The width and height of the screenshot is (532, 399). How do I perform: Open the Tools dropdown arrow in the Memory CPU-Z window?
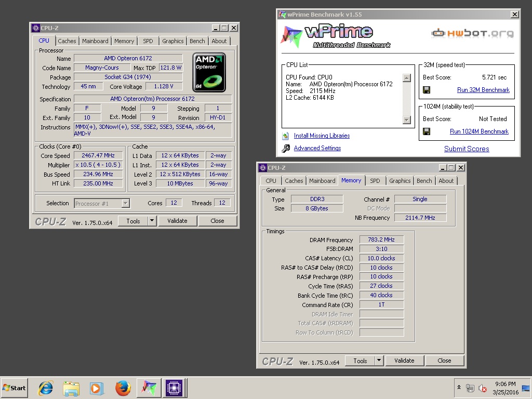(x=379, y=361)
